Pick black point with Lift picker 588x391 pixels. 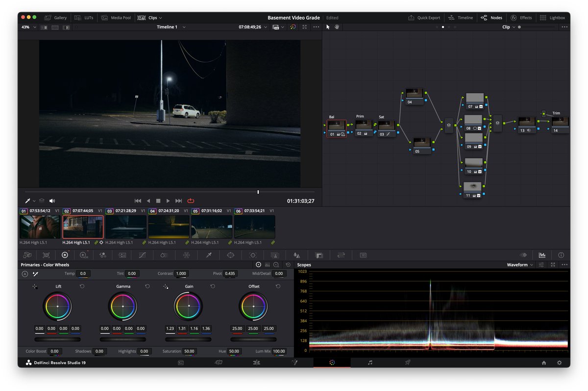click(35, 286)
